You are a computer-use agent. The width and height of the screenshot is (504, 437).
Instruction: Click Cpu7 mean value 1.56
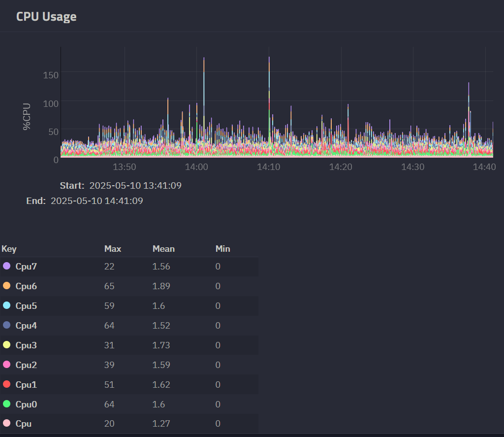161,267
